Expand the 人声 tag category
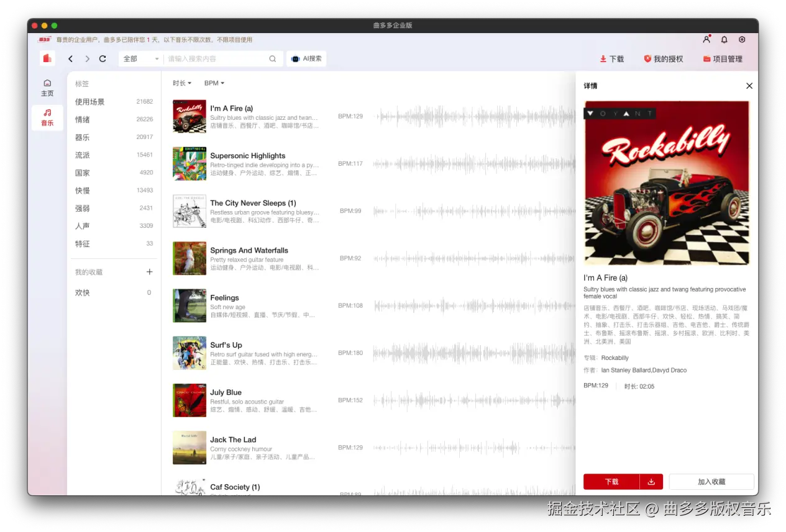This screenshot has height=532, width=786. pyautogui.click(x=114, y=226)
